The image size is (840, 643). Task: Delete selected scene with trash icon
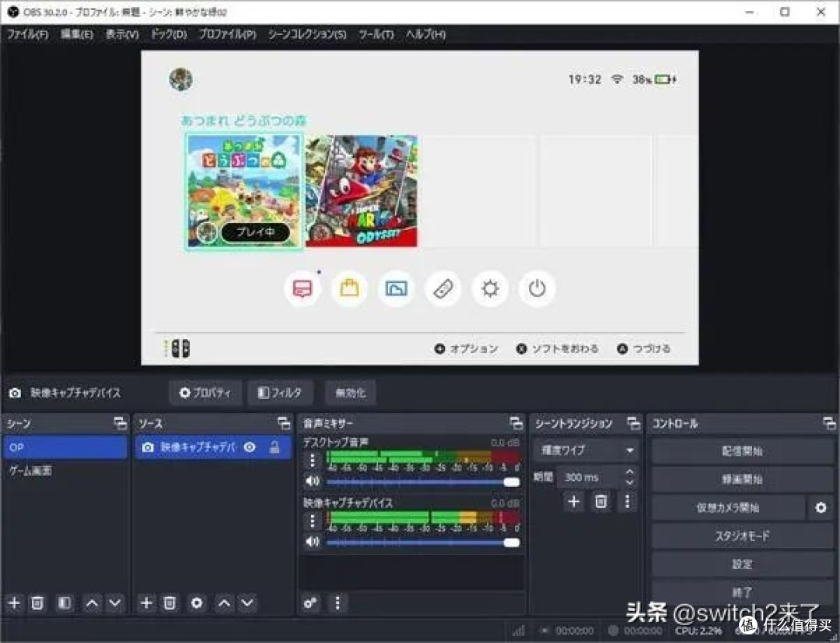point(37,603)
